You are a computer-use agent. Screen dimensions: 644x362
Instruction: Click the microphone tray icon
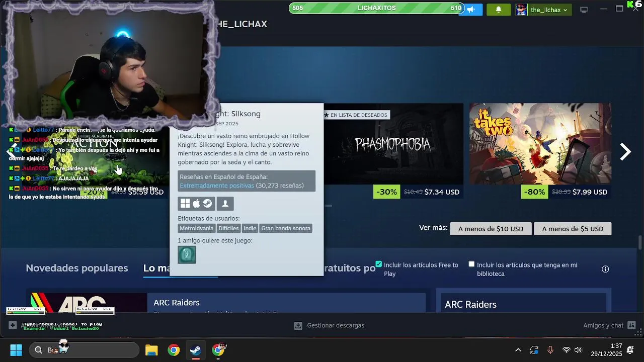point(550,350)
